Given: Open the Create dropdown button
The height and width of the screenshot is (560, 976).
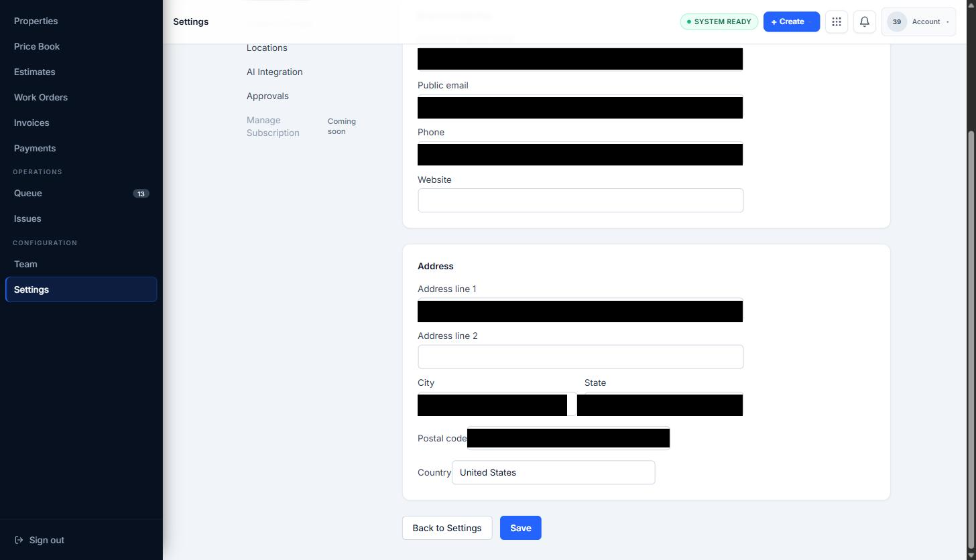Looking at the screenshot, I should coord(792,21).
